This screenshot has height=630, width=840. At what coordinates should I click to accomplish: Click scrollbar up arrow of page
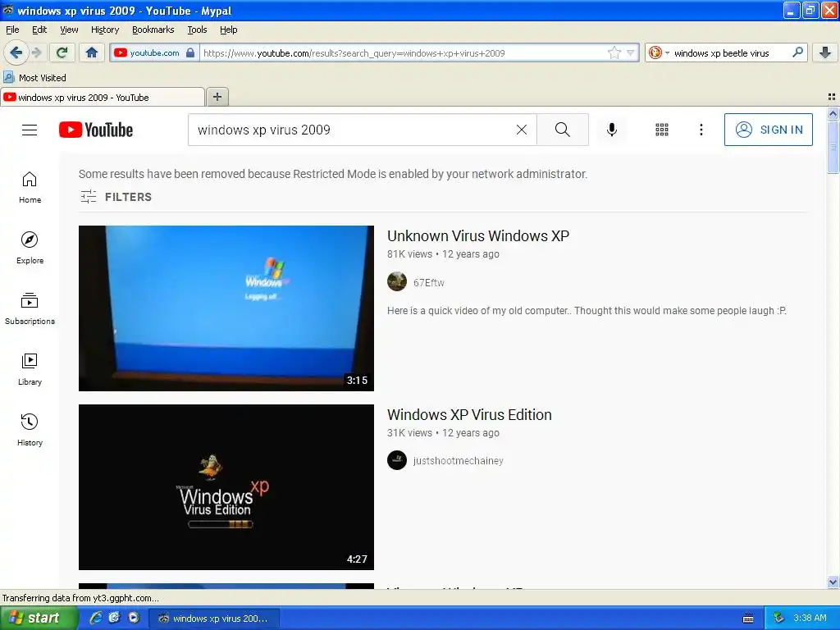(x=833, y=113)
